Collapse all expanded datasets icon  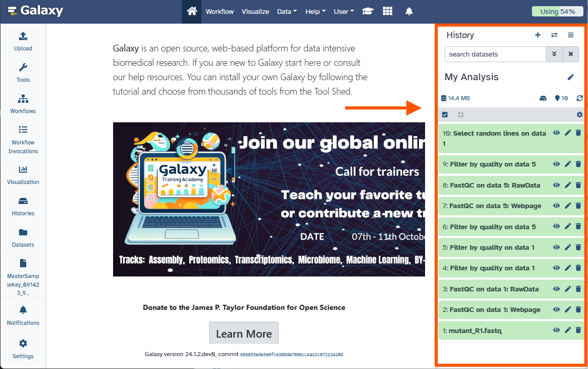pos(461,115)
